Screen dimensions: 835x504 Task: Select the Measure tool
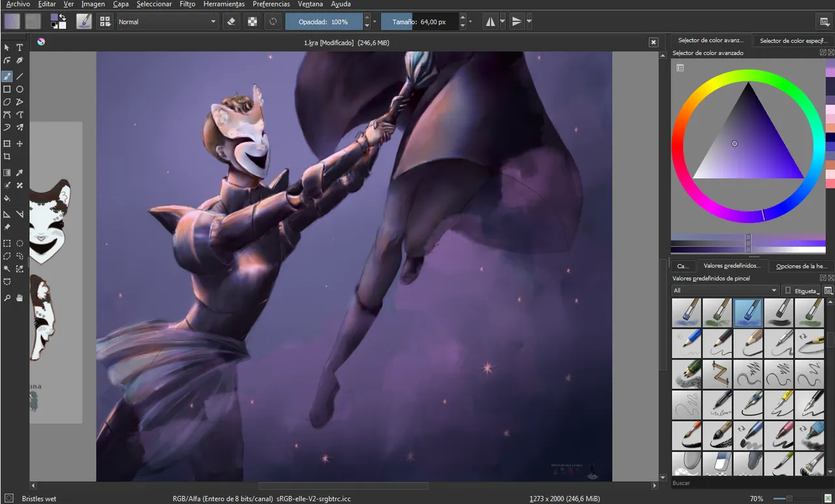tap(20, 214)
